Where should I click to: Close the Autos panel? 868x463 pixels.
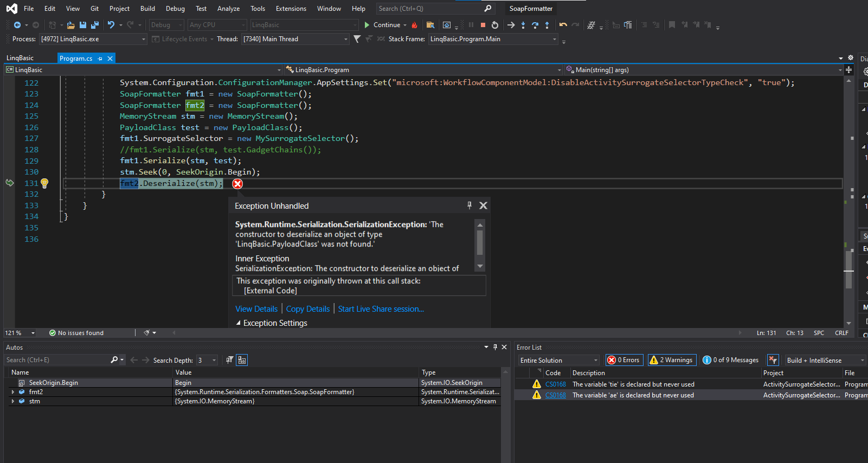[504, 347]
